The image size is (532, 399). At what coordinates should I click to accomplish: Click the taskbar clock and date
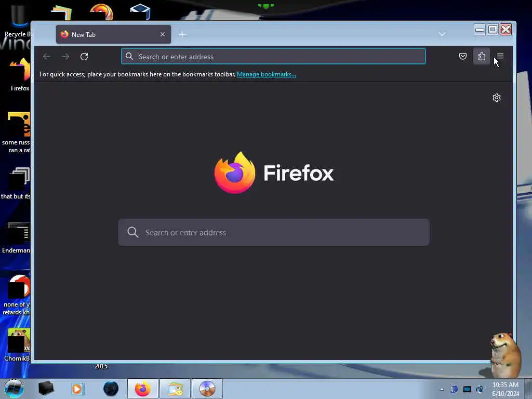pos(506,389)
